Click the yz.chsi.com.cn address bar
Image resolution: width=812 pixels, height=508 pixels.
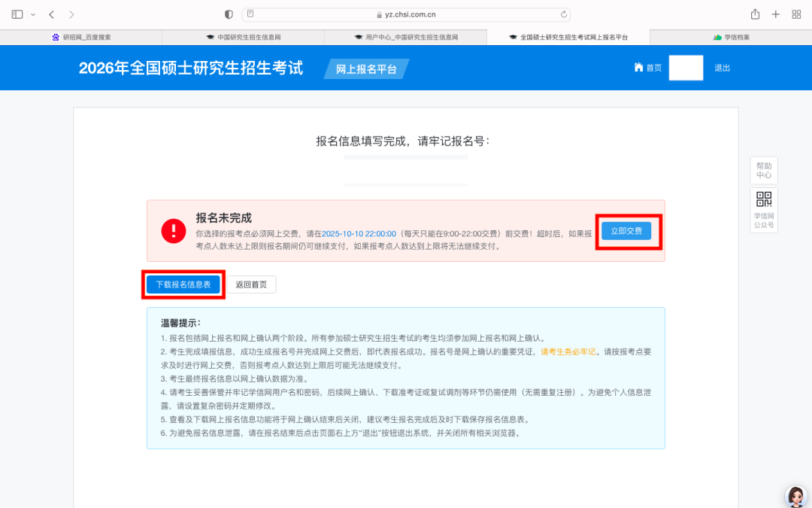click(406, 14)
